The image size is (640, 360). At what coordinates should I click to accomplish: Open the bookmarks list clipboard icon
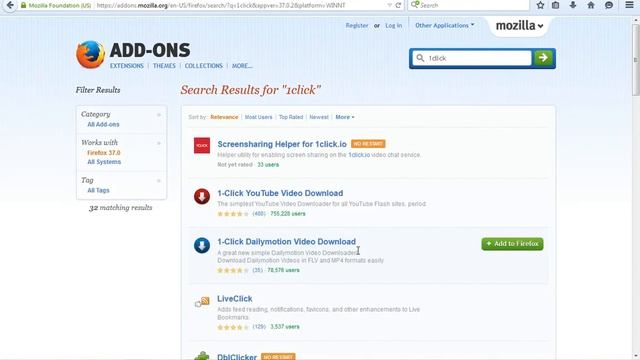click(556, 5)
